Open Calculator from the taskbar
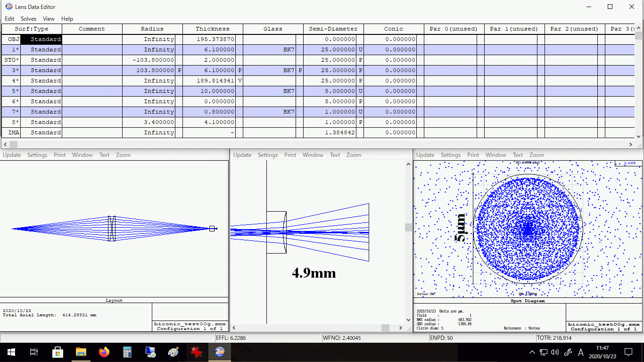 127,352
